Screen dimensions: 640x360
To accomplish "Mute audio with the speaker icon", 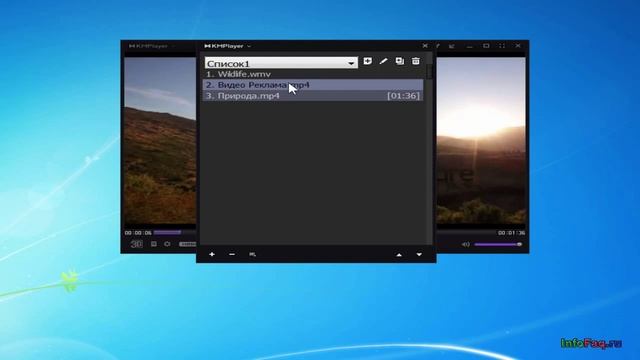I will coord(466,244).
